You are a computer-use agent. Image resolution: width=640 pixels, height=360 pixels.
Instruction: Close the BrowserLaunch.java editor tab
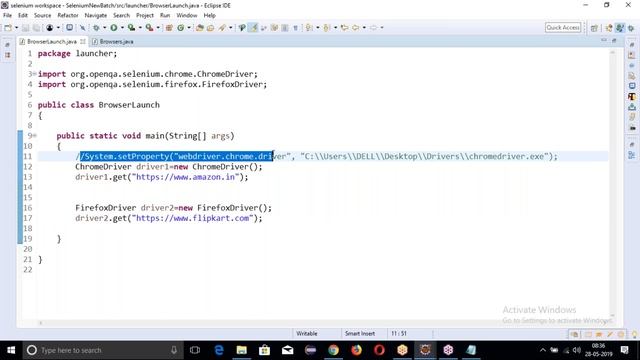[x=83, y=42]
